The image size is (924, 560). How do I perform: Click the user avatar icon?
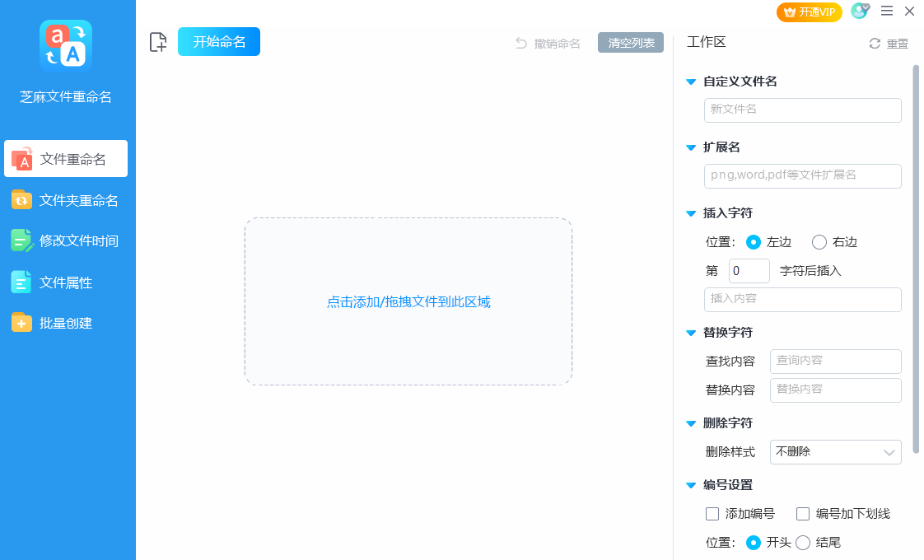point(859,11)
